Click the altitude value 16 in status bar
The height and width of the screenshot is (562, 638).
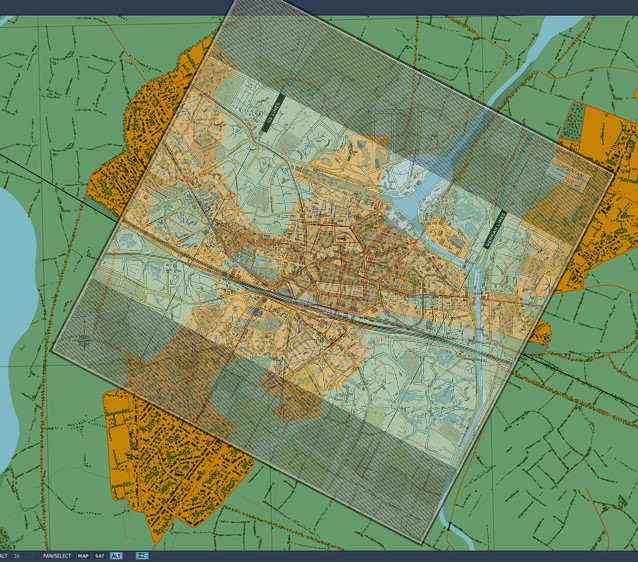coord(17,556)
